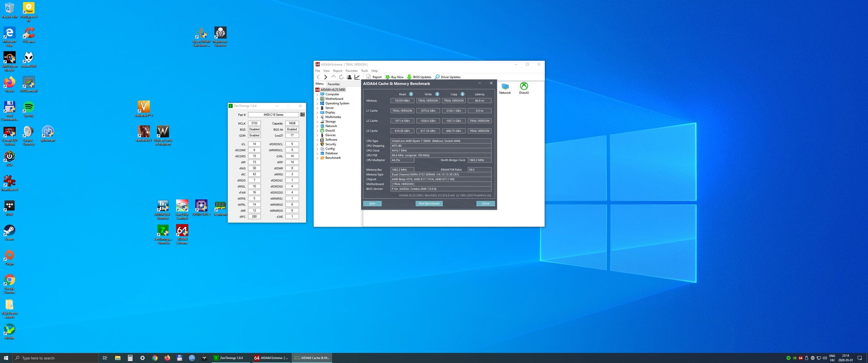
Task: Click the graph line icon in AIDA64 toolbar
Action: 357,77
